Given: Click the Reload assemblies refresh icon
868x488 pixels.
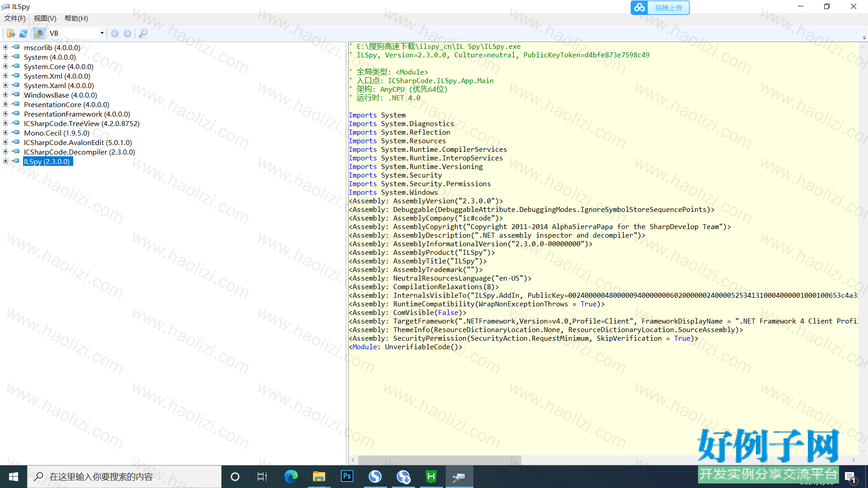Looking at the screenshot, I should 24,33.
